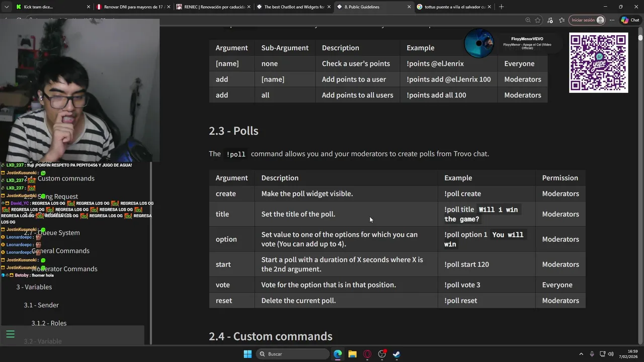Go to 3 - Variables section
This screenshot has width=644, height=362.
click(x=34, y=287)
